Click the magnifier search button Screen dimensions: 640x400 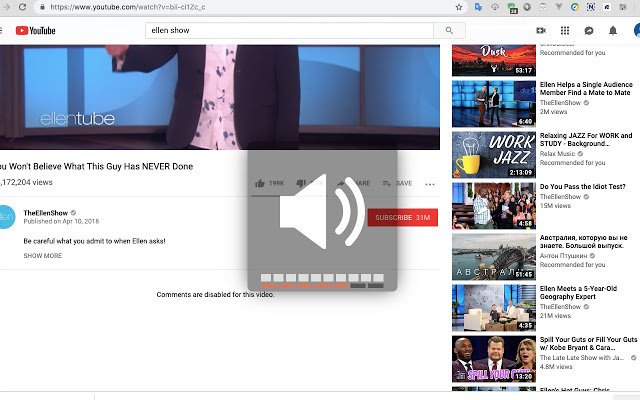click(x=449, y=30)
